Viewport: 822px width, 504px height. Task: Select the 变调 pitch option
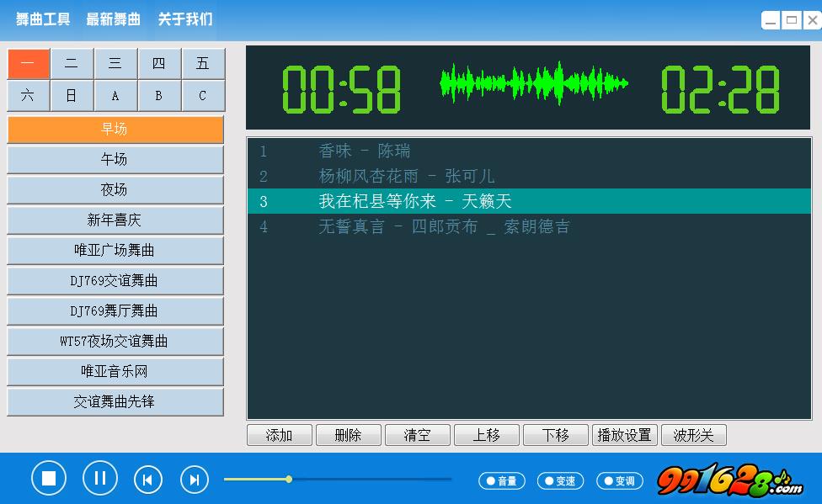click(620, 480)
